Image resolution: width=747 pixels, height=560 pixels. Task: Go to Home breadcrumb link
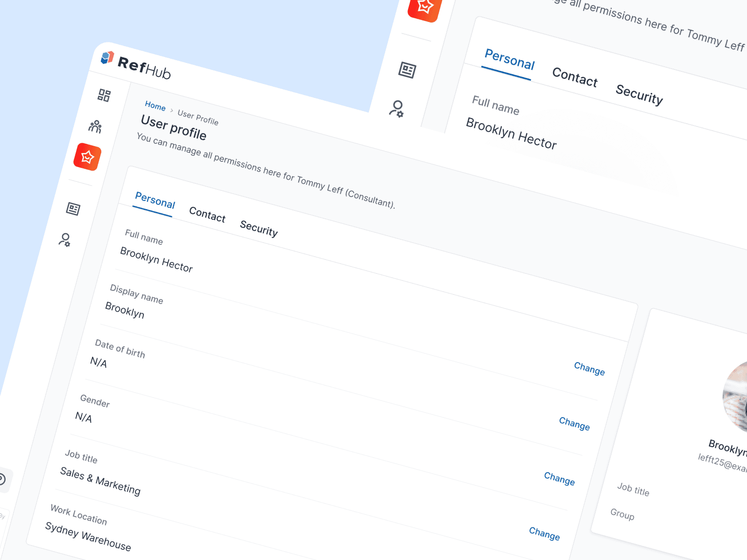[x=155, y=106]
